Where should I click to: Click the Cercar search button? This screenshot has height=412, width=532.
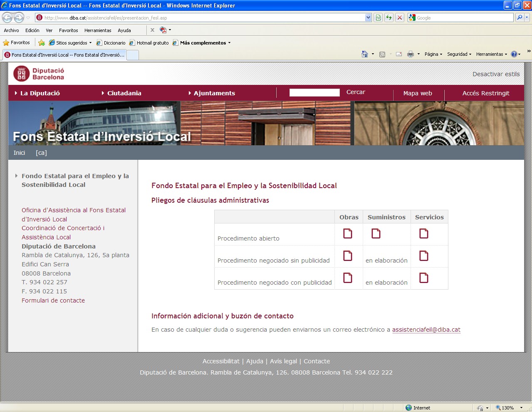(356, 92)
